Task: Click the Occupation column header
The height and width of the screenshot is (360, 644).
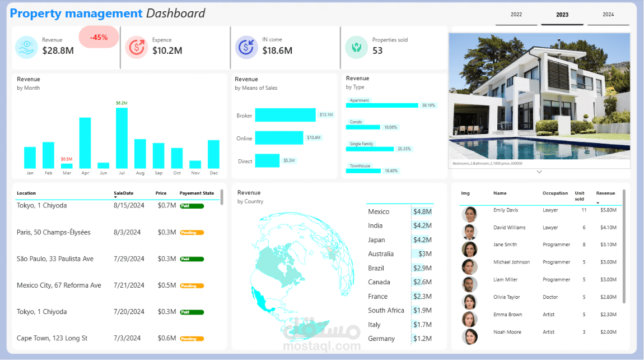Action: pos(555,193)
